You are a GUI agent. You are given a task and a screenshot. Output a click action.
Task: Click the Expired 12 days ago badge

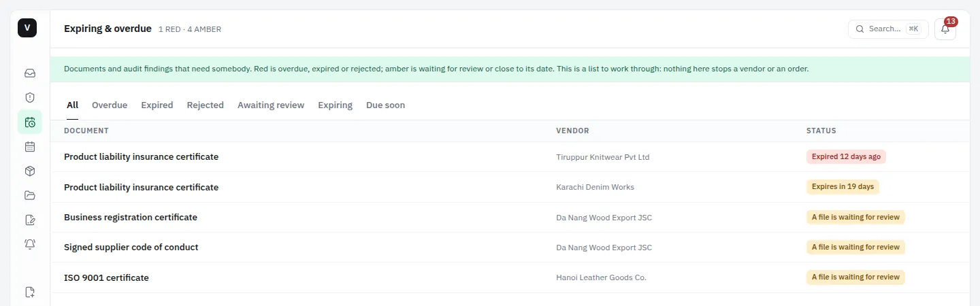[x=846, y=157]
